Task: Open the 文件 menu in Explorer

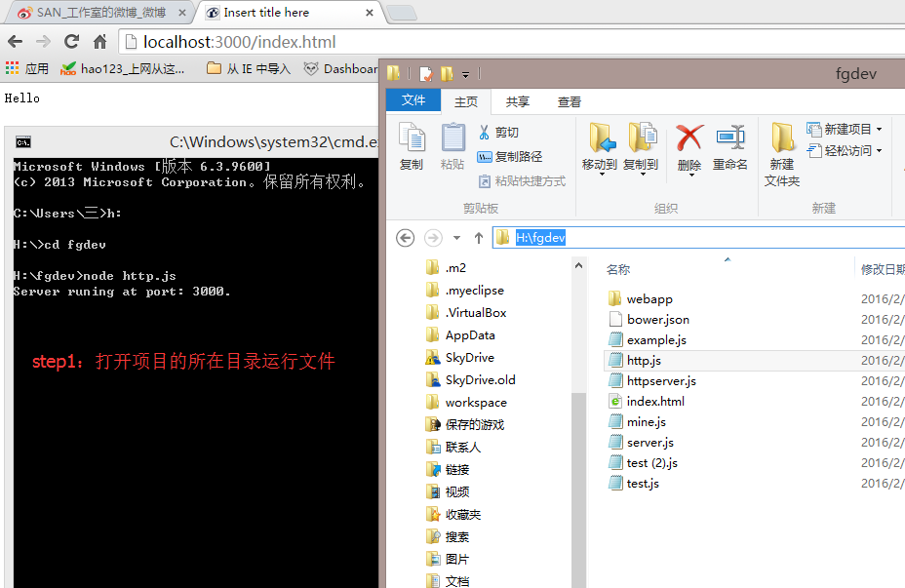Action: [x=413, y=100]
